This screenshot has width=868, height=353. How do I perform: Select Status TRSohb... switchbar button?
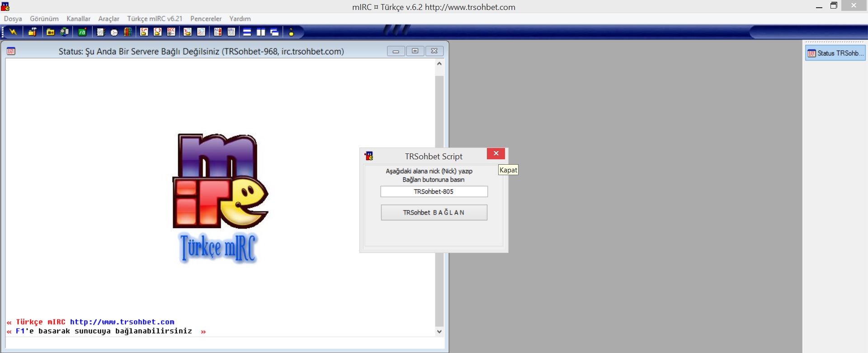[835, 53]
